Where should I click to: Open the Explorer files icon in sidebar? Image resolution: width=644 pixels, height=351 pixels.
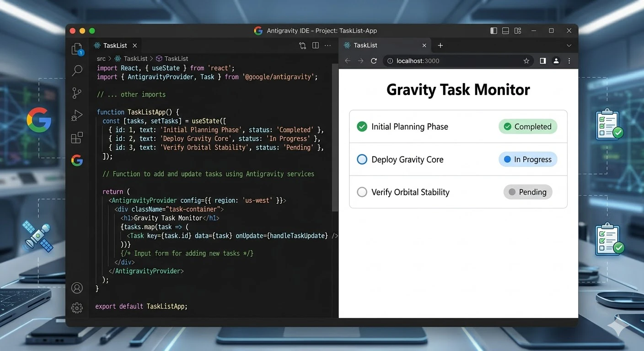(x=77, y=49)
